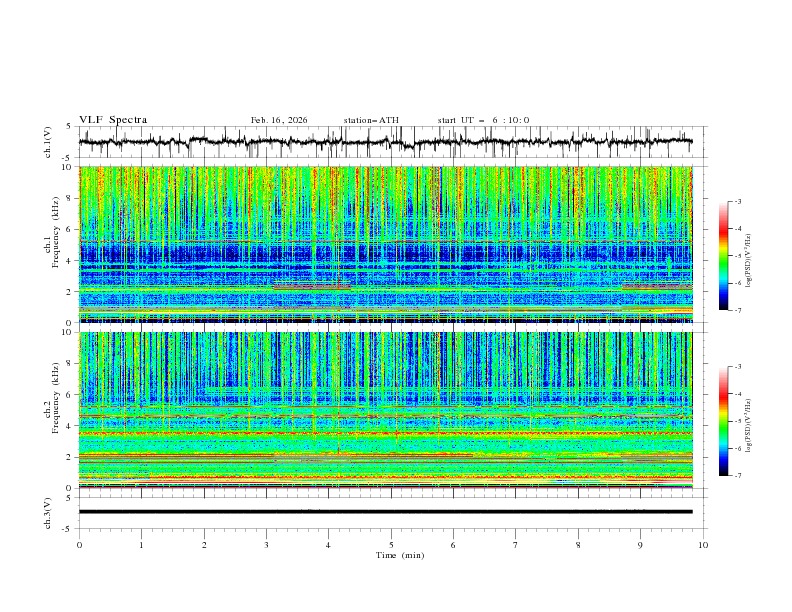Select the "ch.1 Frequency (kHz)" axis label
792x612 pixels.
coord(52,233)
